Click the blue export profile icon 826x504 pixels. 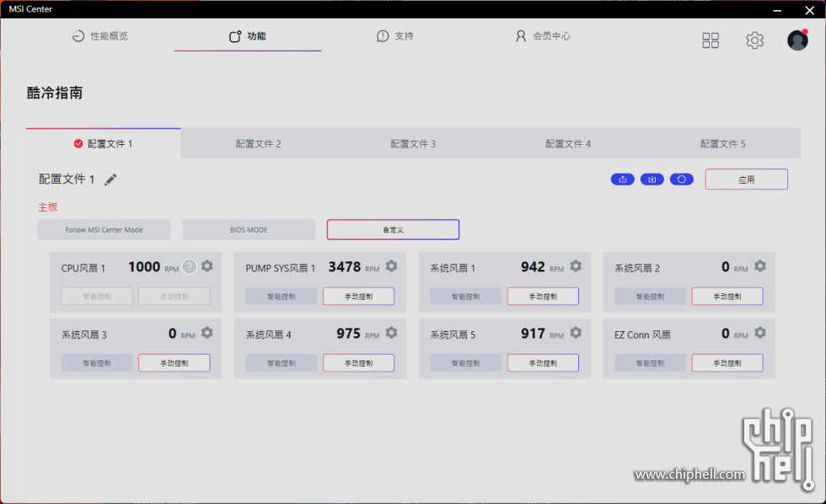click(x=623, y=180)
